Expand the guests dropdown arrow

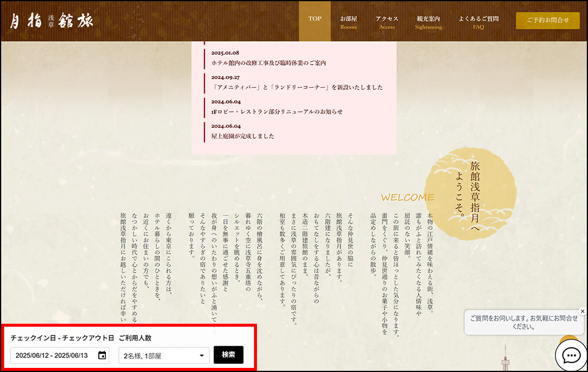[202, 356]
